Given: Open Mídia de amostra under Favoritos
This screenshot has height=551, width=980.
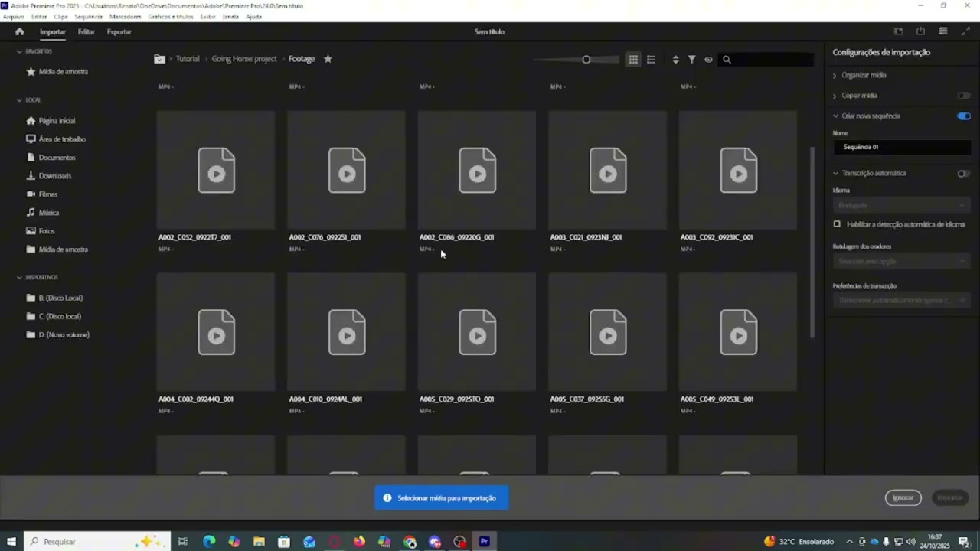Looking at the screenshot, I should (x=63, y=72).
